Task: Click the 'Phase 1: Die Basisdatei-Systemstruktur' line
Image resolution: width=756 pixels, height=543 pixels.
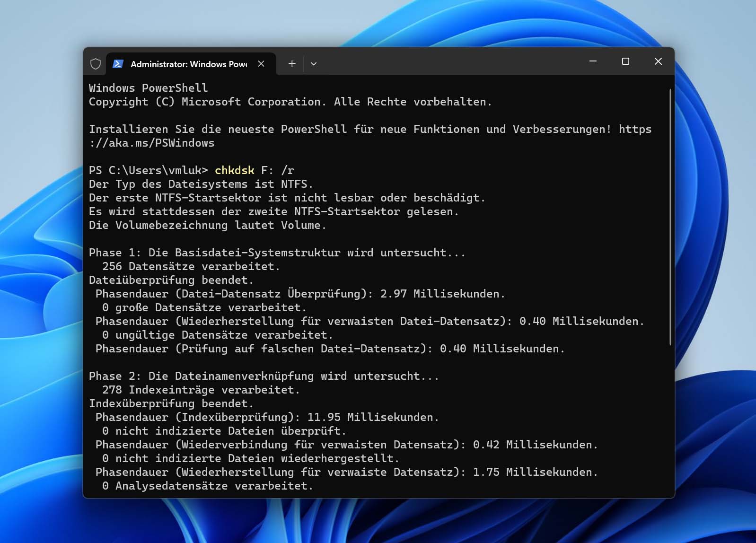Action: coord(277,253)
